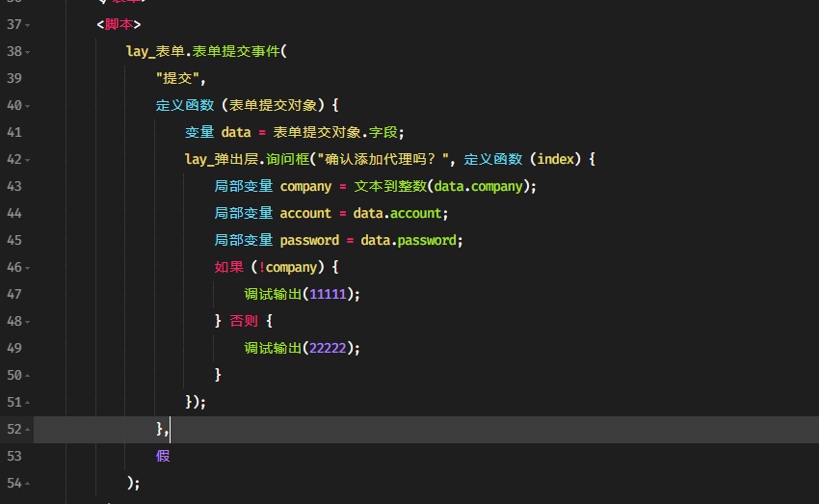Image resolution: width=819 pixels, height=504 pixels.
Task: Click the number 22222
Action: [x=328, y=348]
